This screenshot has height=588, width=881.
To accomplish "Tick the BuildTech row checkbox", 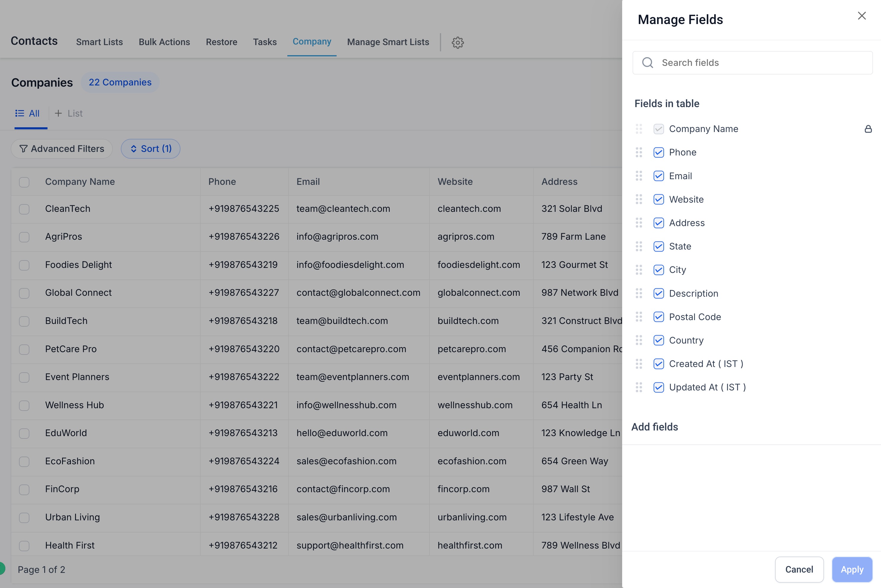I will (24, 321).
